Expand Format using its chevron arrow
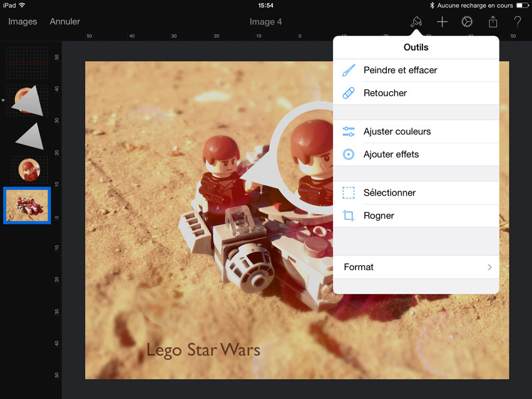532x399 pixels. click(x=489, y=267)
